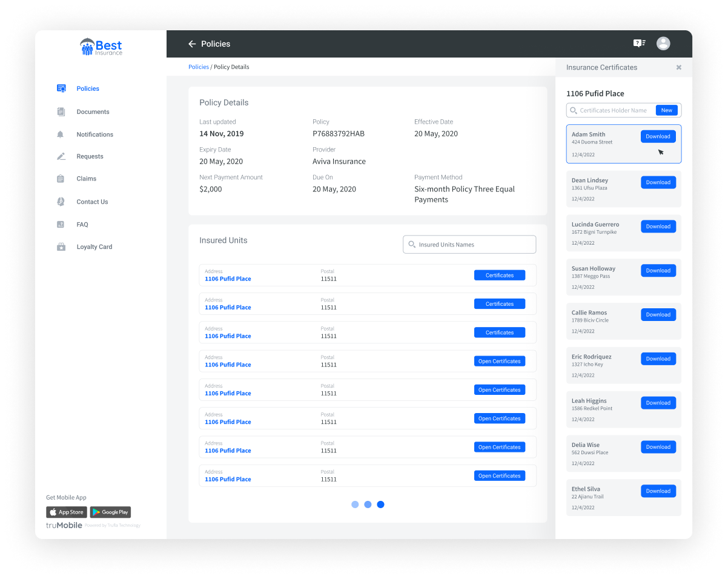Viewport: 728px width, 579px height.
Task: Download Adam Smith's certificate
Action: click(658, 136)
